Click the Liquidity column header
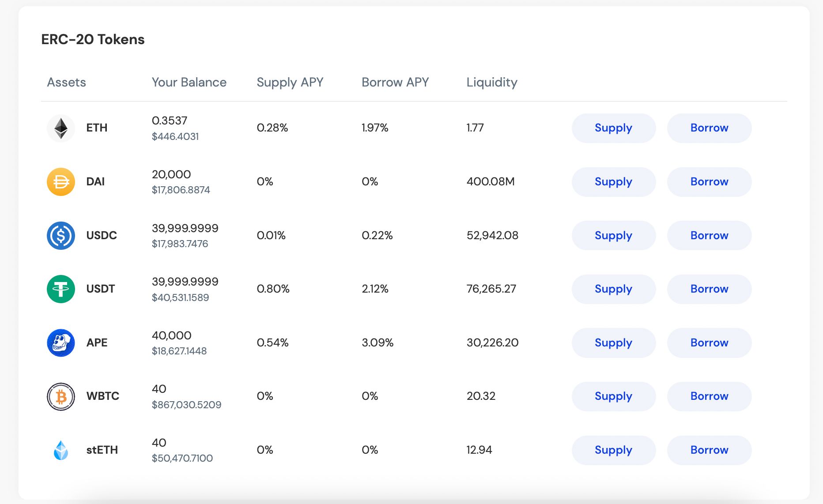The width and height of the screenshot is (823, 504). tap(492, 83)
